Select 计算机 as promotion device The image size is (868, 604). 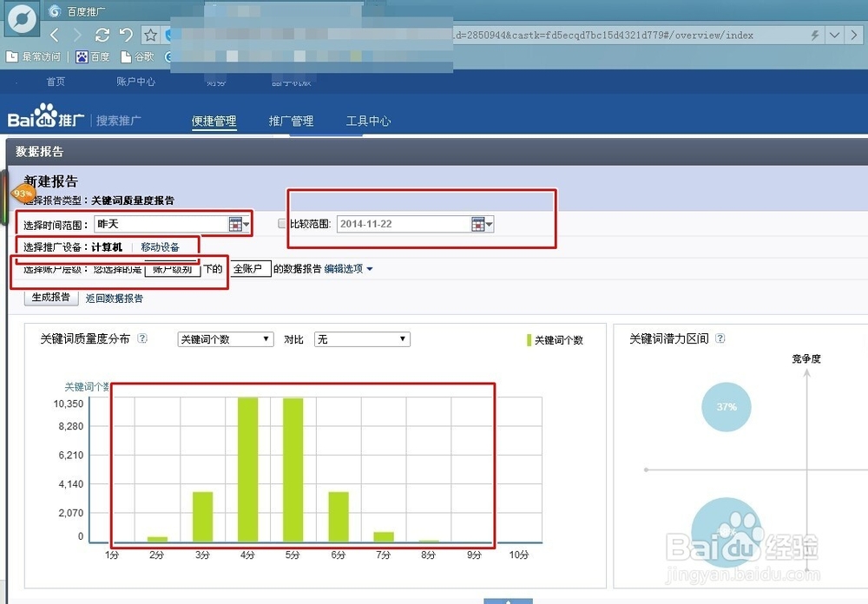pos(107,247)
